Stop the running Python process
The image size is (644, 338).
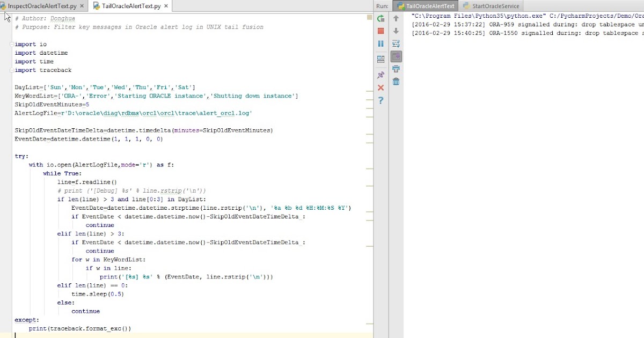coord(380,31)
